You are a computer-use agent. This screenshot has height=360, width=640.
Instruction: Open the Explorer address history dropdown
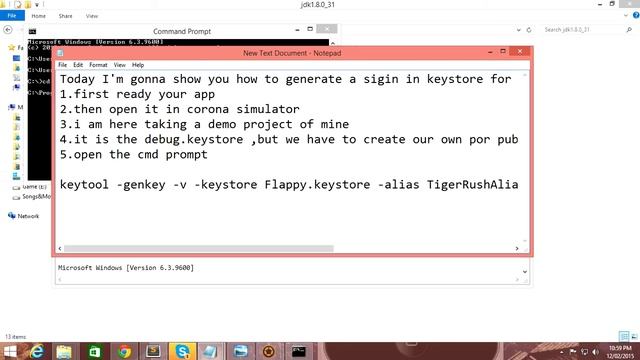[x=518, y=30]
